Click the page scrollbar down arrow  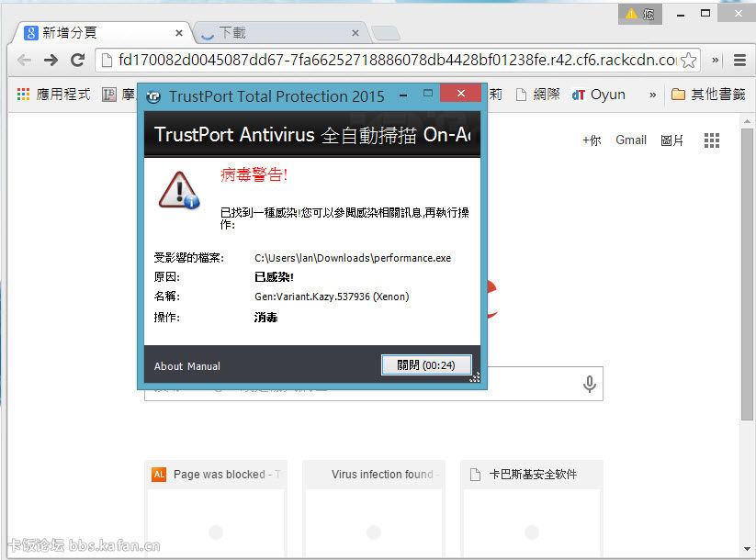(x=747, y=548)
